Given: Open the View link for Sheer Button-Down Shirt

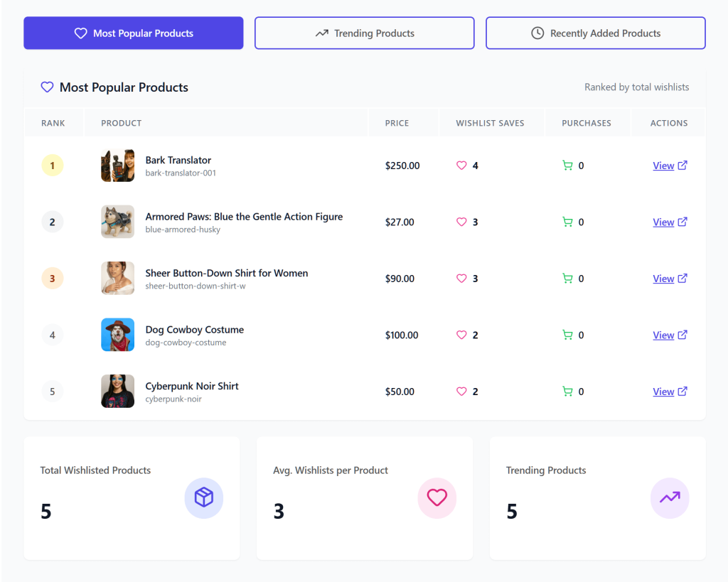Looking at the screenshot, I should pyautogui.click(x=663, y=278).
